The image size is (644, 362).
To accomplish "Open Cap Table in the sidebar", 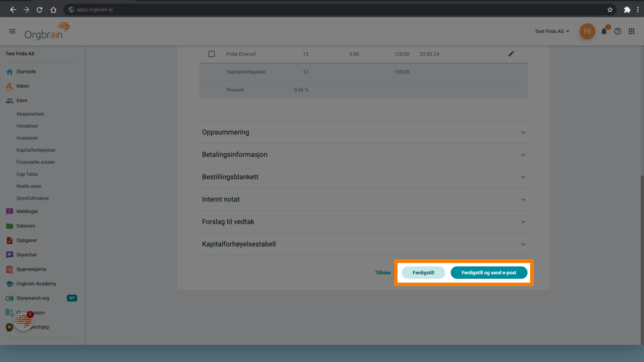I will [x=27, y=174].
